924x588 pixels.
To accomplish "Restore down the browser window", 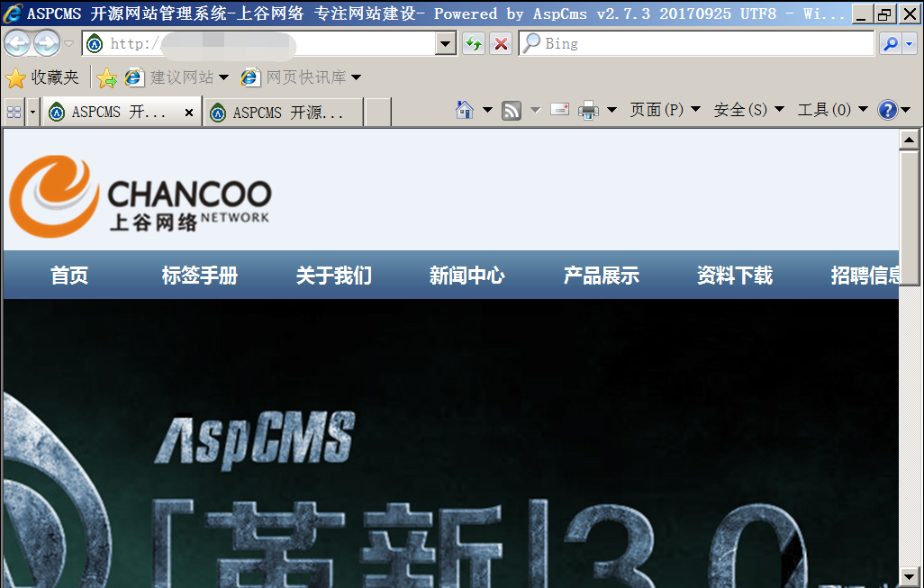I will click(884, 14).
